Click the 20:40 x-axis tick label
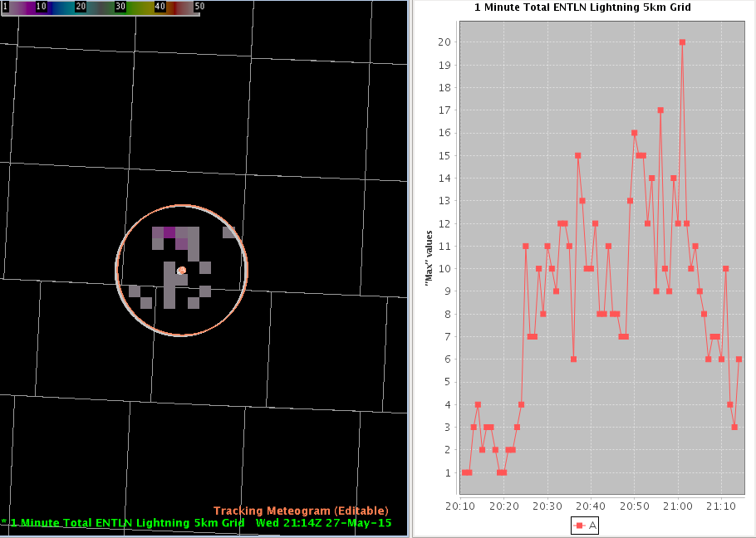This screenshot has height=538, width=756. pyautogui.click(x=591, y=506)
